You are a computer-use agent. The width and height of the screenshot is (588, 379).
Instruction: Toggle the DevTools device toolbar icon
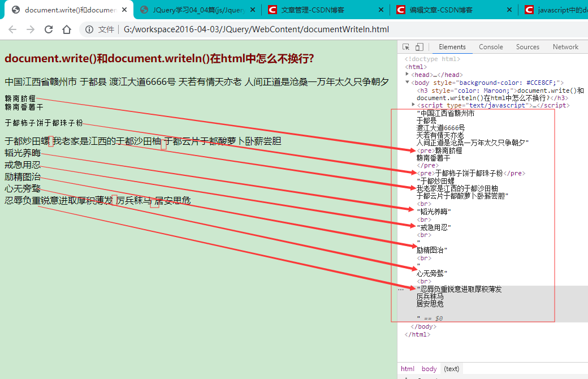tap(420, 47)
